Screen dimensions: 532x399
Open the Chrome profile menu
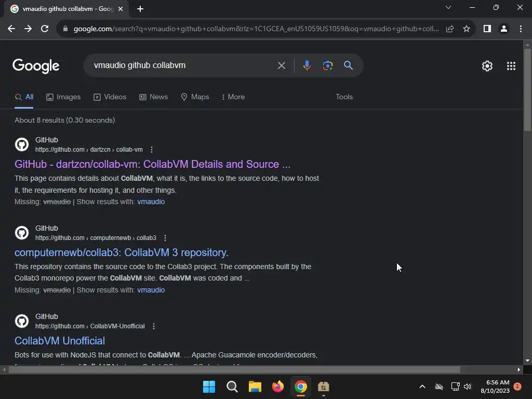[x=504, y=29]
